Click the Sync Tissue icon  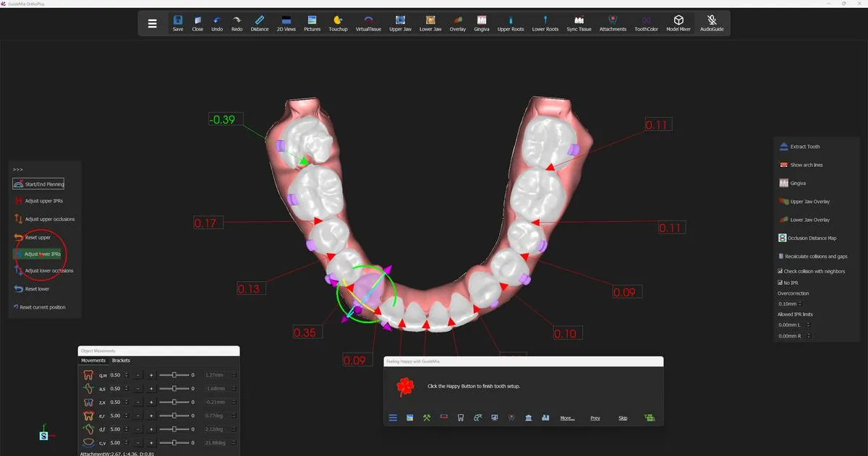(x=579, y=23)
